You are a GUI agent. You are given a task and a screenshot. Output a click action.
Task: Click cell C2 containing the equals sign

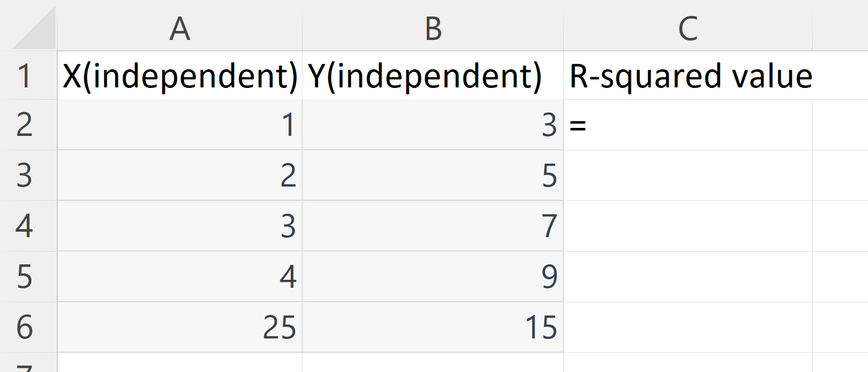coord(687,125)
